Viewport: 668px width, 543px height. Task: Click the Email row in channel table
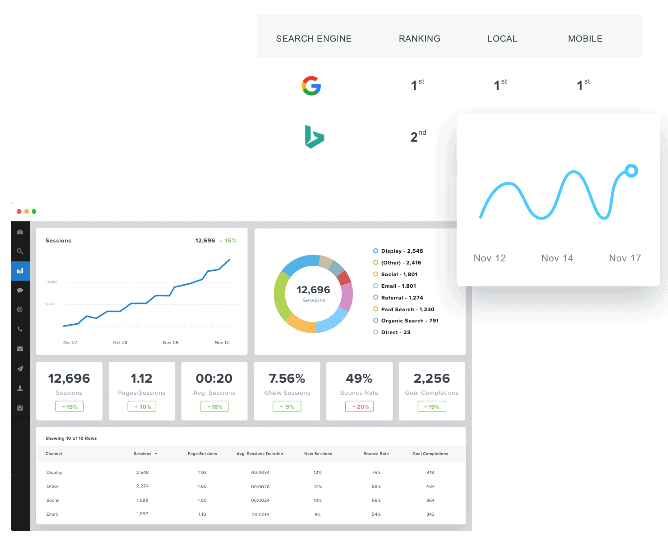click(x=251, y=514)
